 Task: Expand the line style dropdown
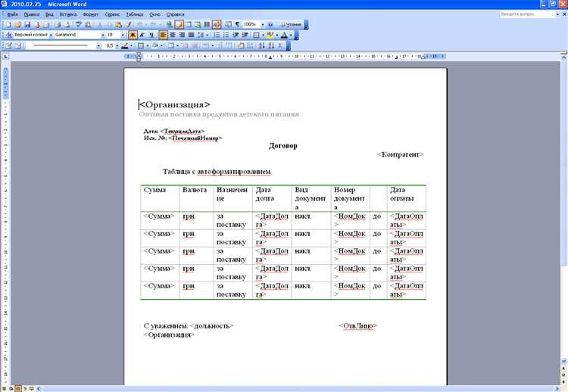point(98,45)
